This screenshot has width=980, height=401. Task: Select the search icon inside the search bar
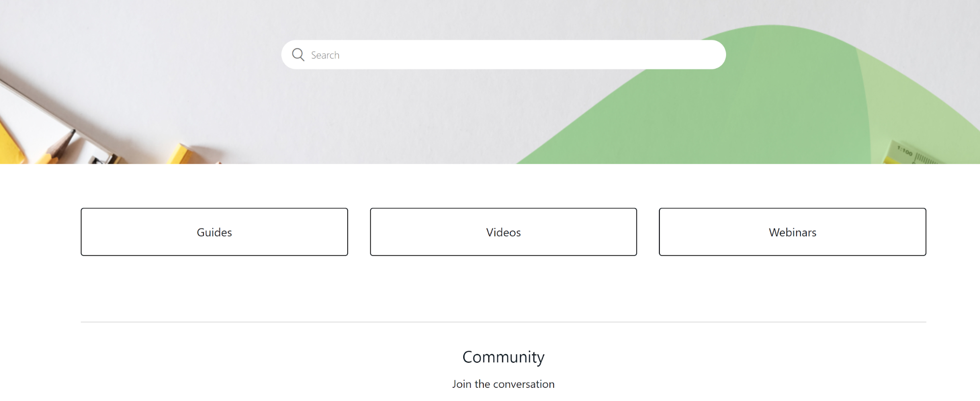[298, 54]
